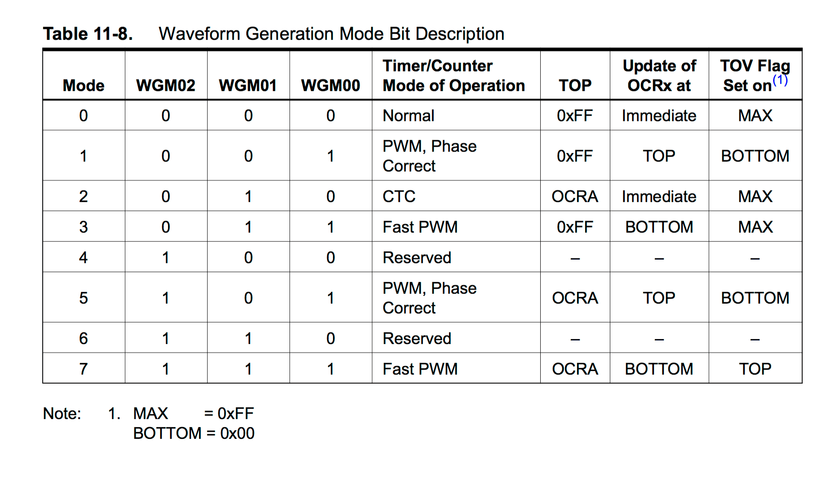Click Fast PWM in the mode 7 row
827x504 pixels.
(420, 369)
